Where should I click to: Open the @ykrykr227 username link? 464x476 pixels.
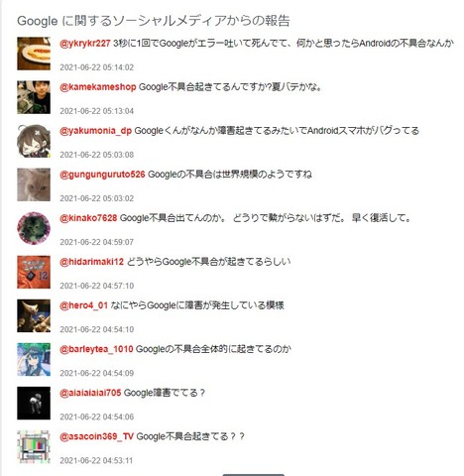coord(85,44)
